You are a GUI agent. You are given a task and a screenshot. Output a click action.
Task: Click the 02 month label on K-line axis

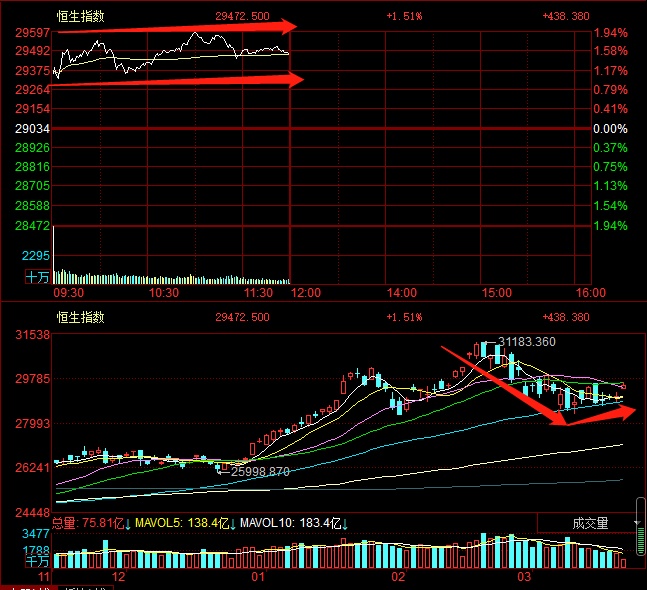point(398,577)
